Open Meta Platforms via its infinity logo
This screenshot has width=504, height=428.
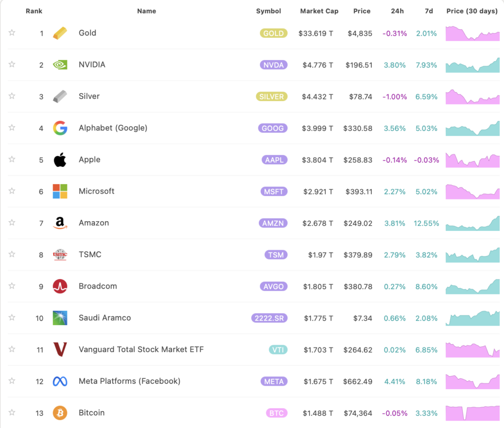point(60,381)
